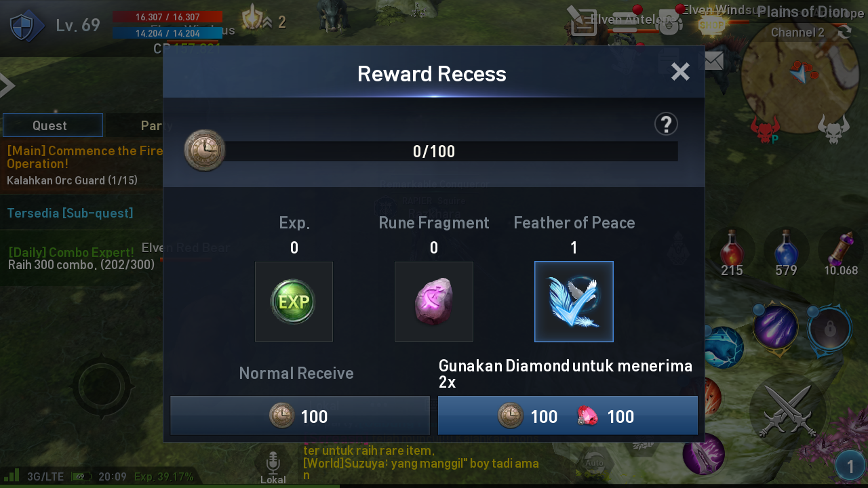Switch channel using refresh arrows
The height and width of the screenshot is (488, 868).
click(x=844, y=32)
